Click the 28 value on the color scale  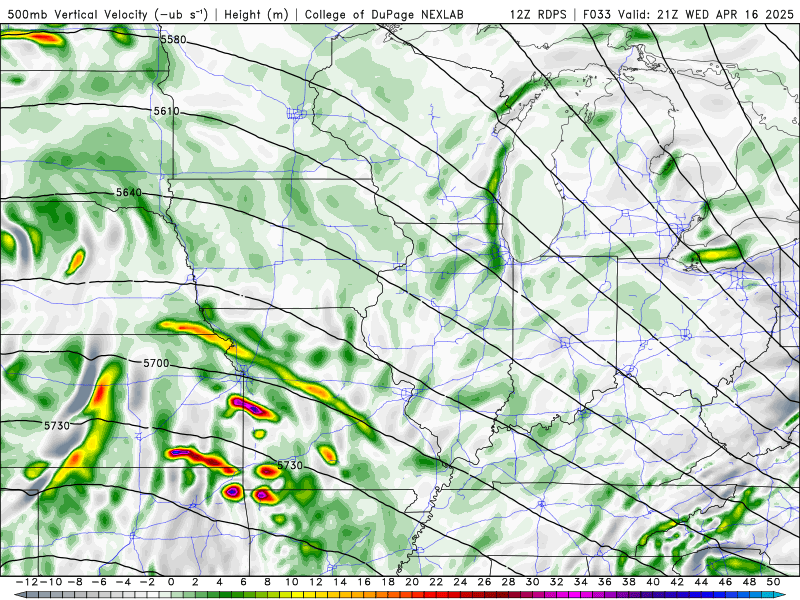click(x=508, y=582)
